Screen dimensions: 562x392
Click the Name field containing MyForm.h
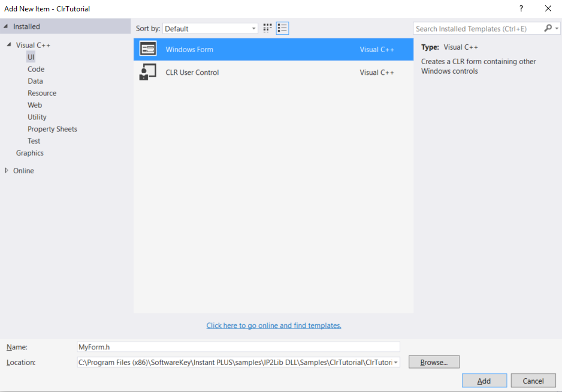(238, 346)
